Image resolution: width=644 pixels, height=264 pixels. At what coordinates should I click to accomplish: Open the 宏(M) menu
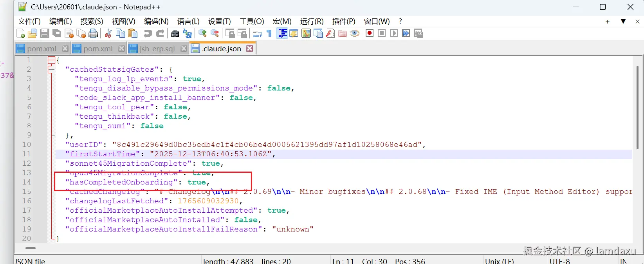click(282, 21)
